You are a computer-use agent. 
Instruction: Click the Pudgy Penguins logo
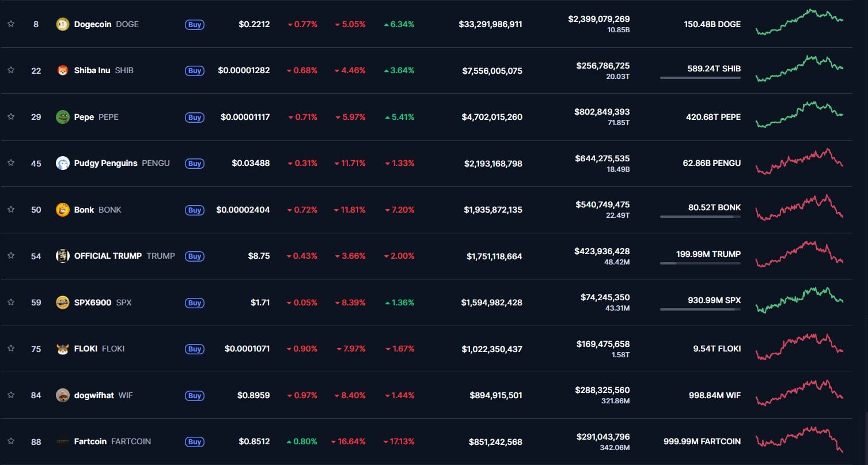click(x=63, y=163)
